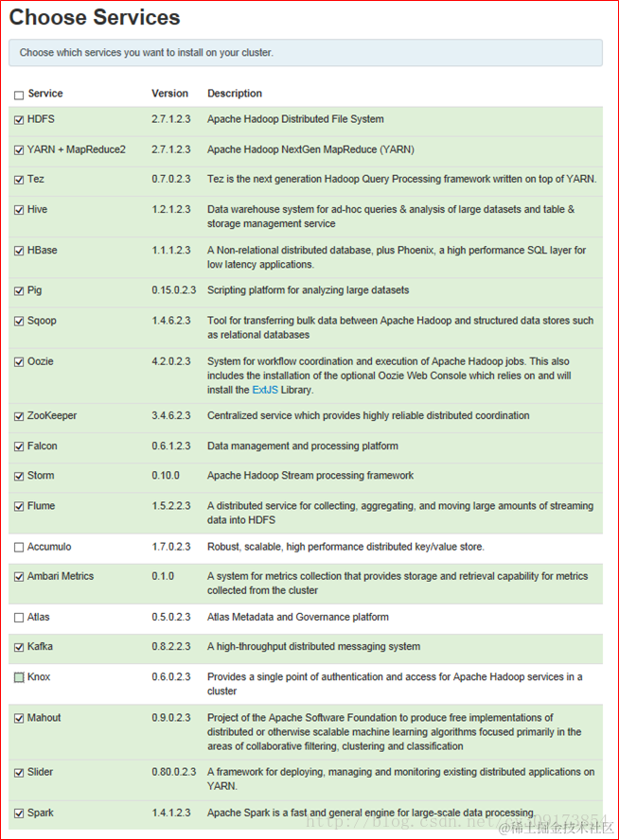619x840 pixels.
Task: Click the 'Choose which services' info banner text
Action: pyautogui.click(x=147, y=53)
